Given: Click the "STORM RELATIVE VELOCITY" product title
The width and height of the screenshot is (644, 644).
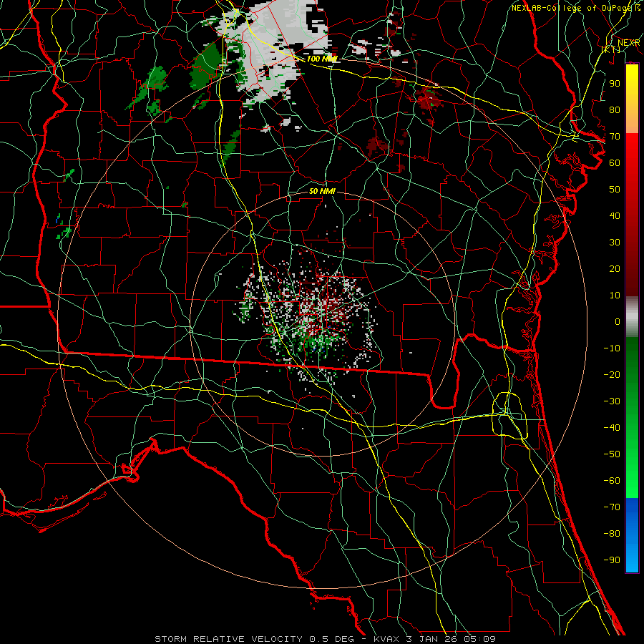Looking at the screenshot, I should point(230,639).
